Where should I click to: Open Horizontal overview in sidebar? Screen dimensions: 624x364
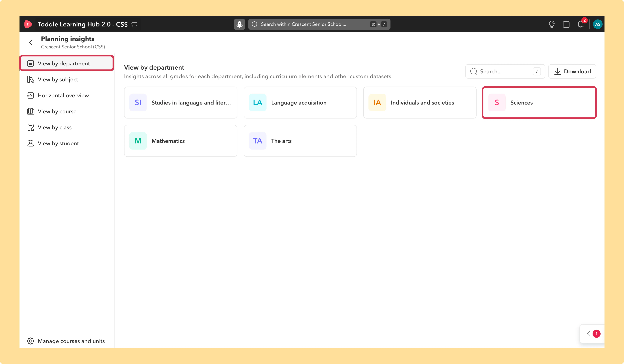click(x=67, y=95)
